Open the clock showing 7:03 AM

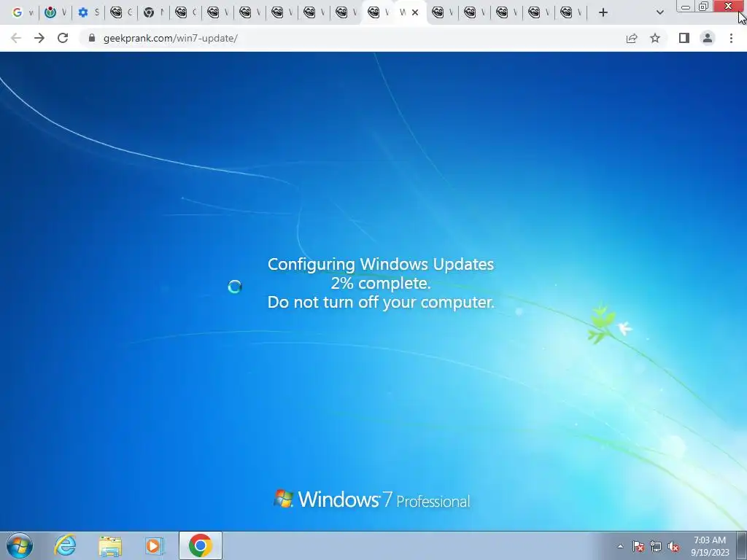[710, 546]
